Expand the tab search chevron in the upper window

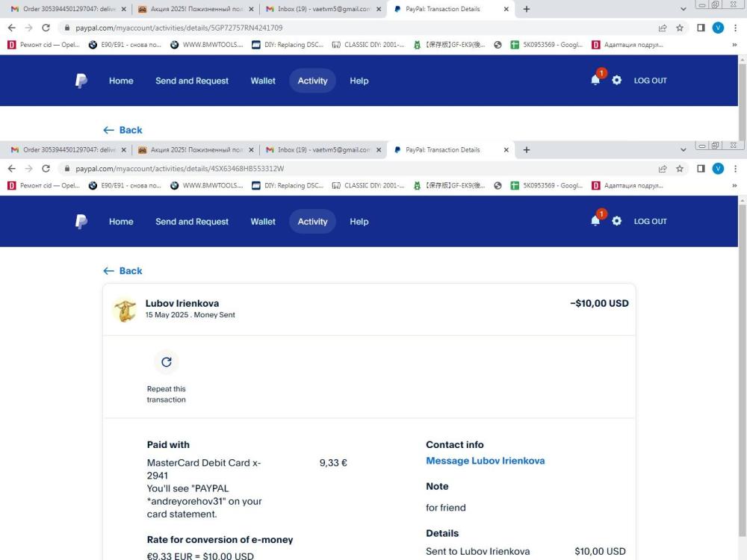coord(684,9)
